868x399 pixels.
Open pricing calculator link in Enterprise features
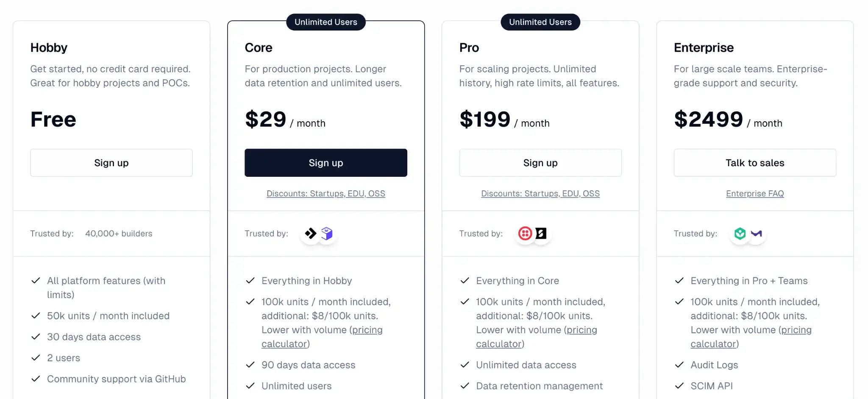tap(796, 330)
